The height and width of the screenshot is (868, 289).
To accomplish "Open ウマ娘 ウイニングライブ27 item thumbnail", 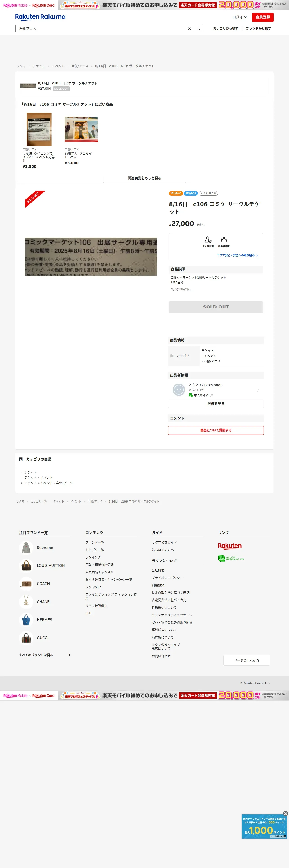I will point(39,129).
